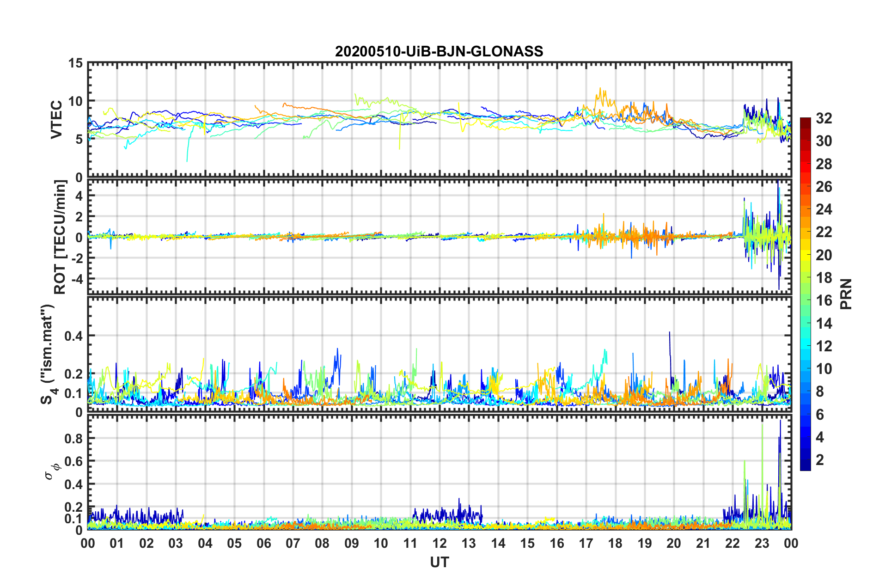Image resolution: width=879 pixels, height=588 pixels.
Task: Click sigma phi tick value 0.8
Action: 73,438
